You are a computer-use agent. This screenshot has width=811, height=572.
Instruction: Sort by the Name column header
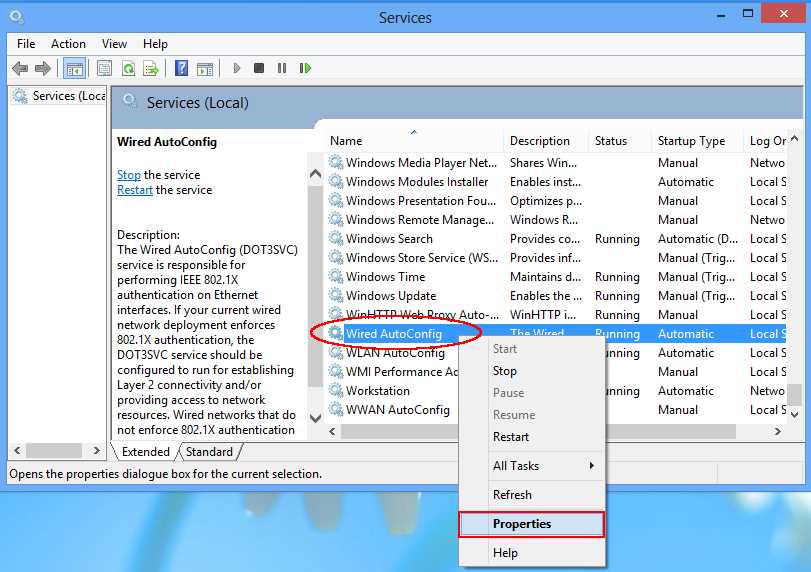pos(414,141)
